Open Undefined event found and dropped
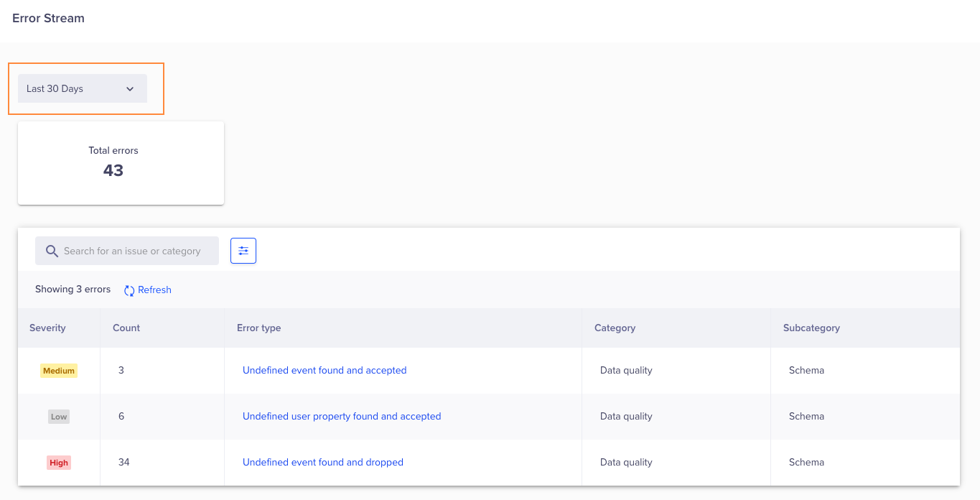 coord(323,463)
